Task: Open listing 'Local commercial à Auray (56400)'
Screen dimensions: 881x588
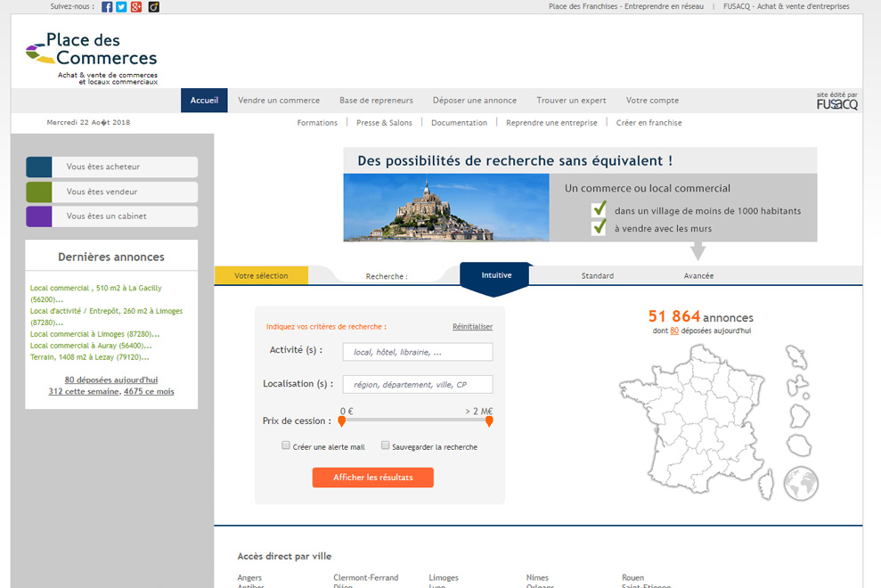Action: pyautogui.click(x=91, y=346)
